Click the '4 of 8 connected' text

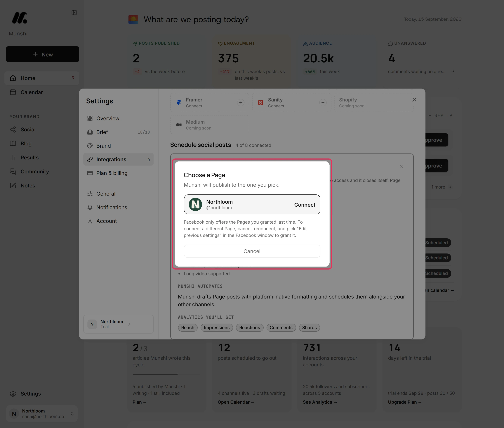coord(253,145)
